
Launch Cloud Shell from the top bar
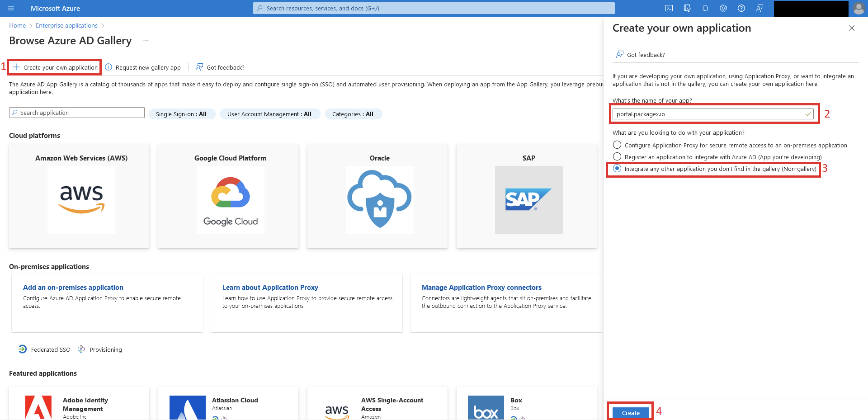[669, 8]
